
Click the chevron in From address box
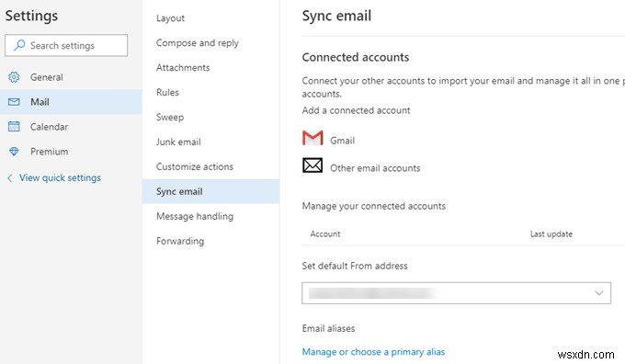coord(598,293)
